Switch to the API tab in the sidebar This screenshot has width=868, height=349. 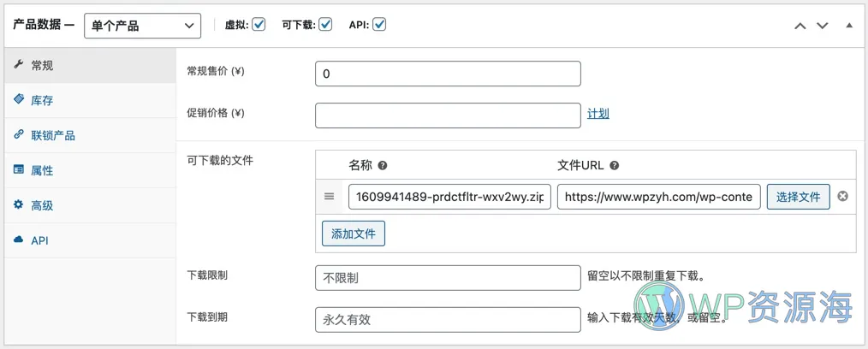pos(90,240)
